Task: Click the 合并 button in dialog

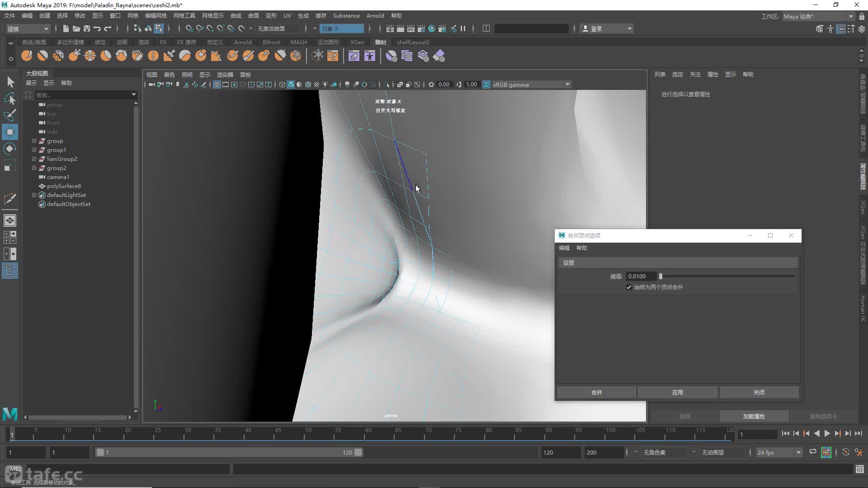Action: pyautogui.click(x=597, y=392)
